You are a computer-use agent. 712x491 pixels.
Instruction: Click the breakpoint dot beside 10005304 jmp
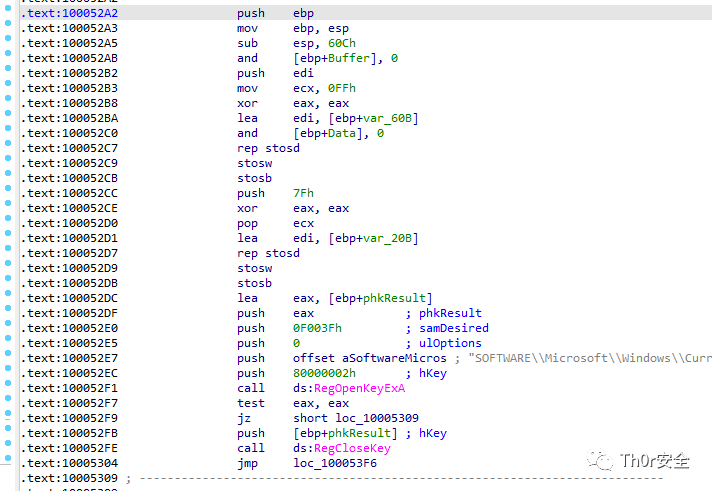pyautogui.click(x=8, y=458)
